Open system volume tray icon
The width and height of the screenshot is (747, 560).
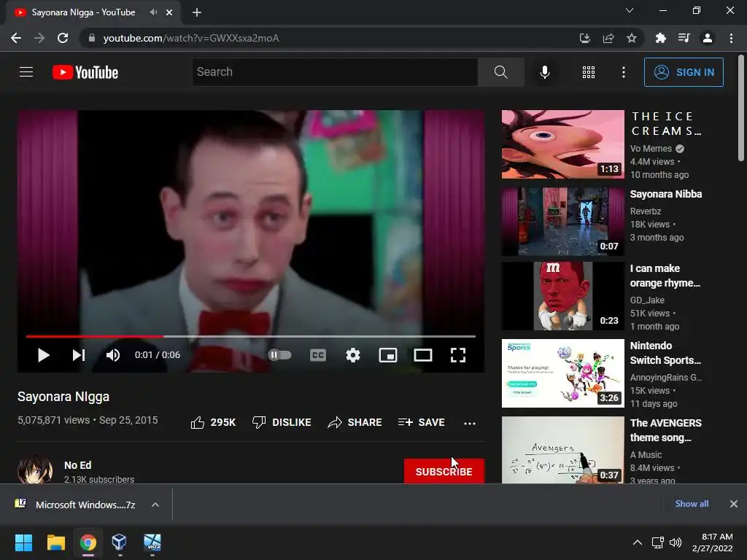pyautogui.click(x=675, y=542)
